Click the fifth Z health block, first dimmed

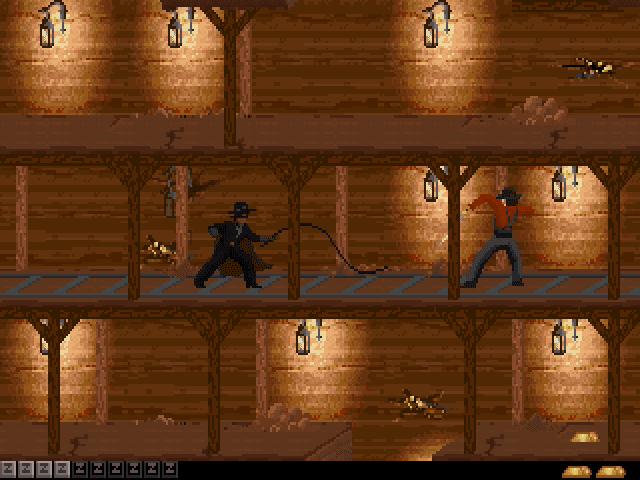[x=80, y=470]
